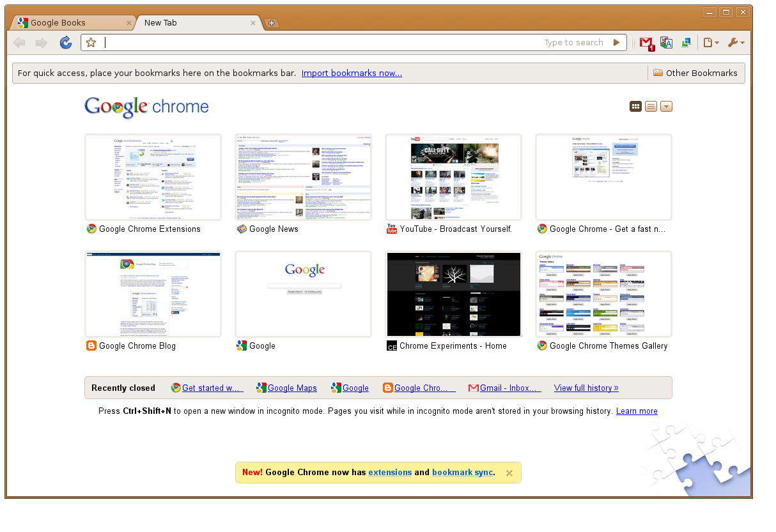Close the New Tab tab

[253, 23]
